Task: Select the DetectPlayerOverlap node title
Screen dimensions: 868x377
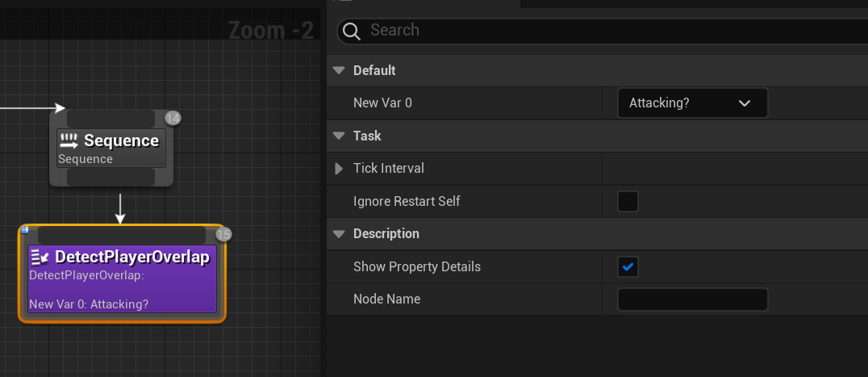Action: [131, 258]
